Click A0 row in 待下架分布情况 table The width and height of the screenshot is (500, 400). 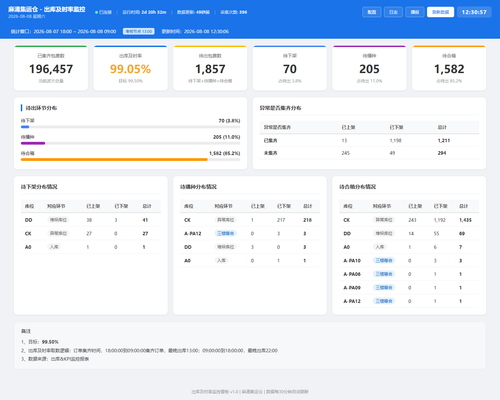click(x=91, y=247)
